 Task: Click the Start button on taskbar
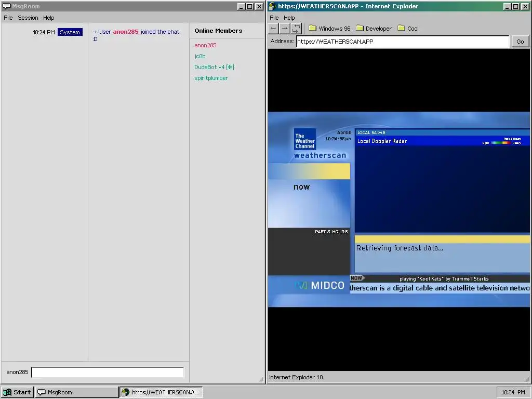click(17, 392)
